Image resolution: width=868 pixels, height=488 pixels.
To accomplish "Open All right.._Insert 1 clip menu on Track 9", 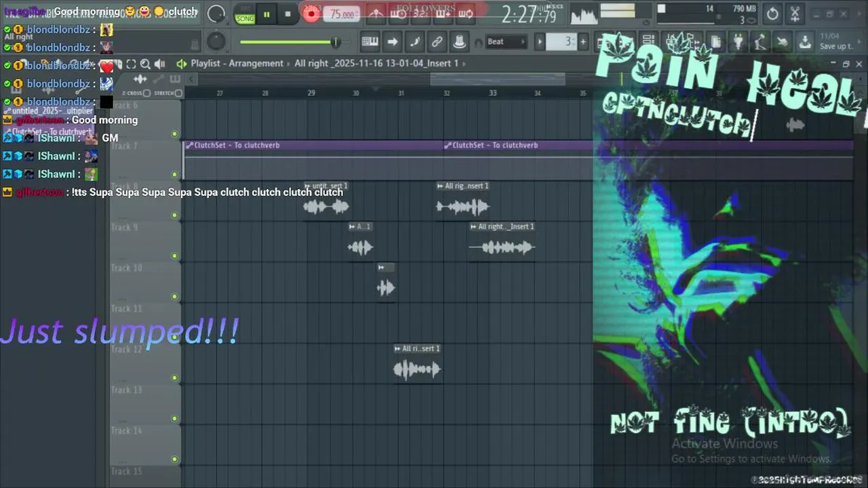I will [x=474, y=226].
